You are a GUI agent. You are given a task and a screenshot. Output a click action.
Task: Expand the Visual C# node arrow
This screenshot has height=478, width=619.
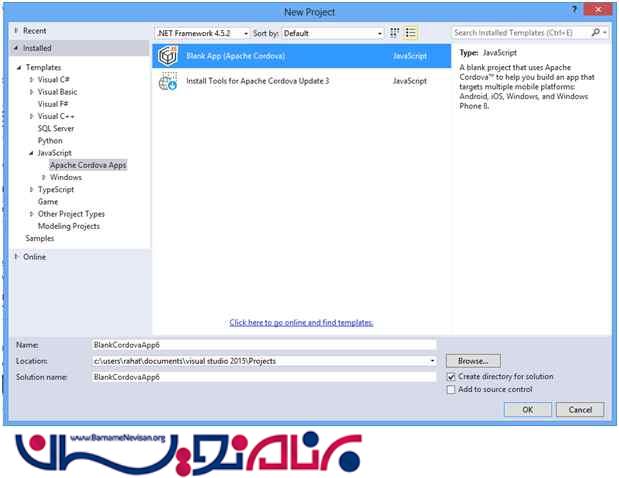click(31, 80)
